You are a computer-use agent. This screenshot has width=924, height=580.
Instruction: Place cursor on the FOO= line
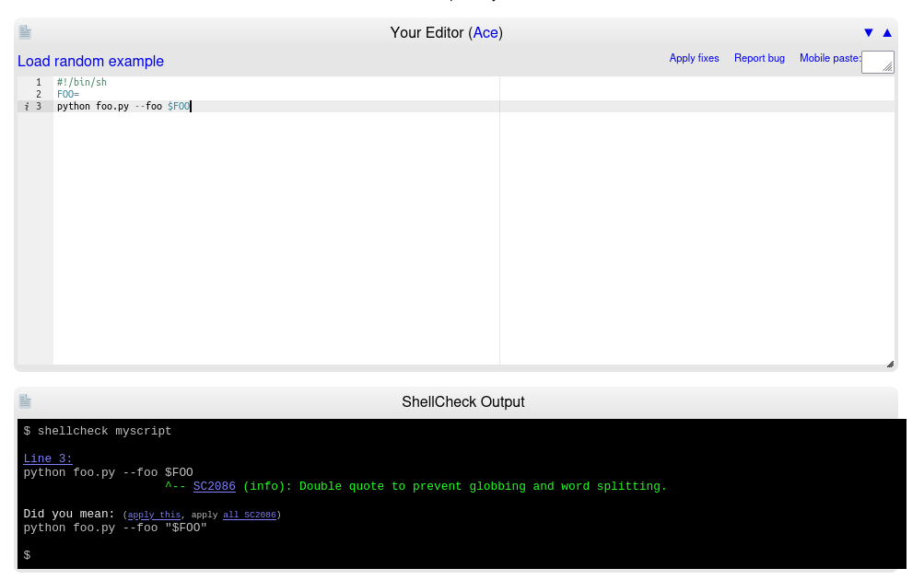click(69, 94)
